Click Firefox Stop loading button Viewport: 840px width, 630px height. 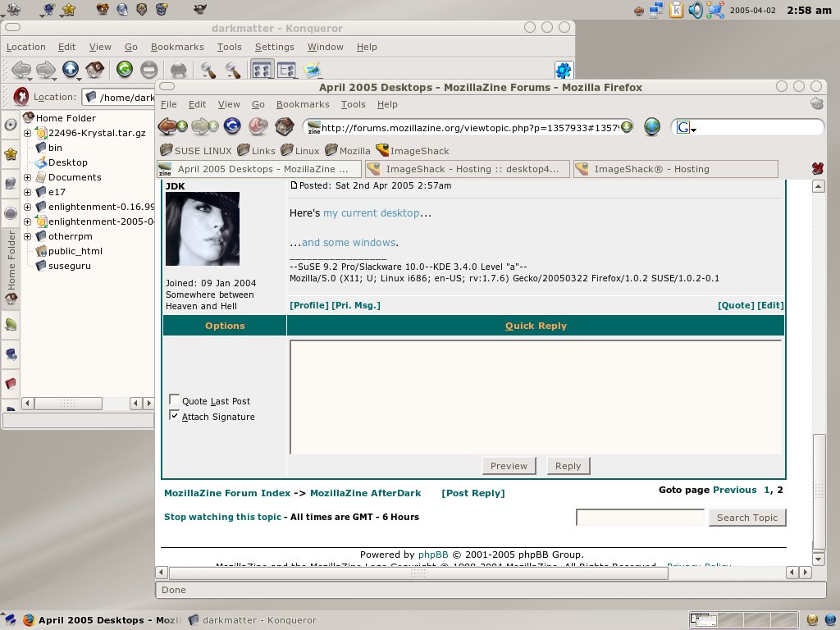(258, 126)
